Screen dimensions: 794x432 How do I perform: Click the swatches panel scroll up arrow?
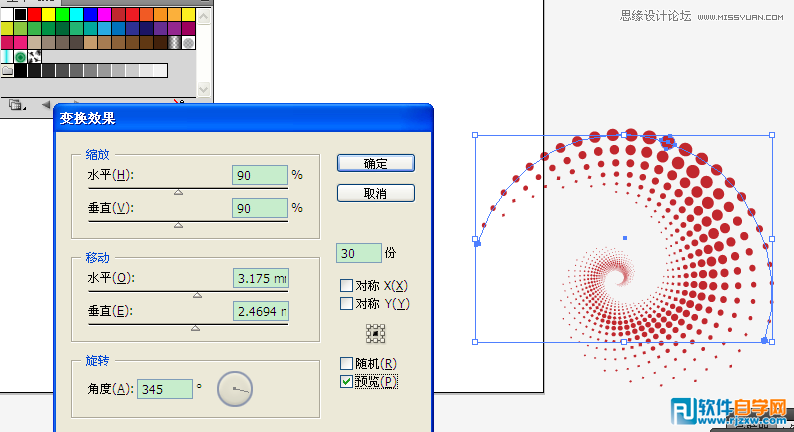204,17
